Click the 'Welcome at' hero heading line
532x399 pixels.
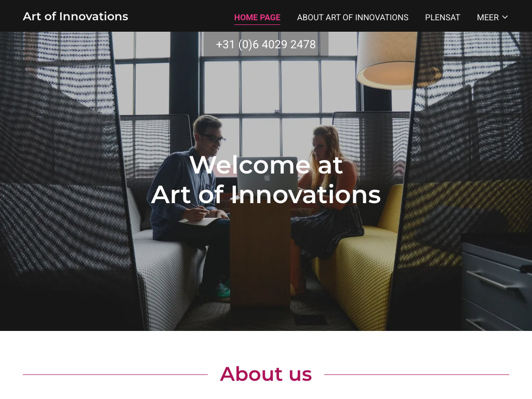click(266, 165)
